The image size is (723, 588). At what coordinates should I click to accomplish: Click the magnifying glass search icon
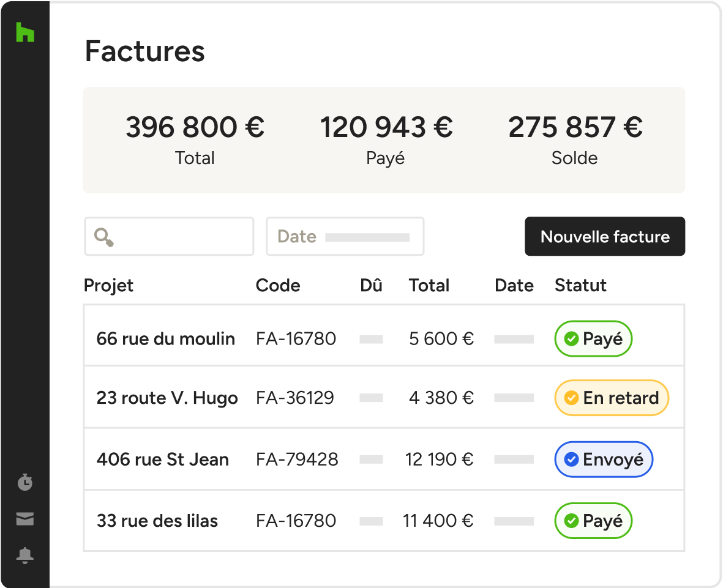coord(103,237)
